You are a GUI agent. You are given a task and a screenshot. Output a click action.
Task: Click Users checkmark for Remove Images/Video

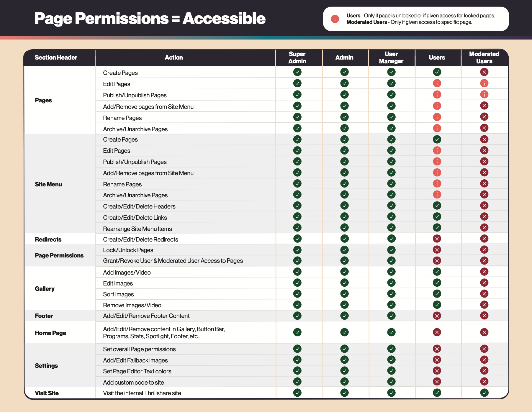tap(437, 305)
